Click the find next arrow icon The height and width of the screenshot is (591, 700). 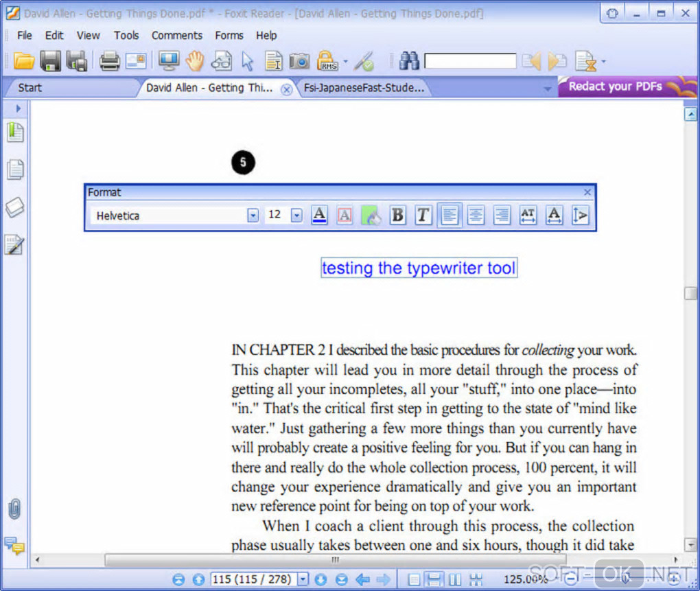[x=557, y=61]
